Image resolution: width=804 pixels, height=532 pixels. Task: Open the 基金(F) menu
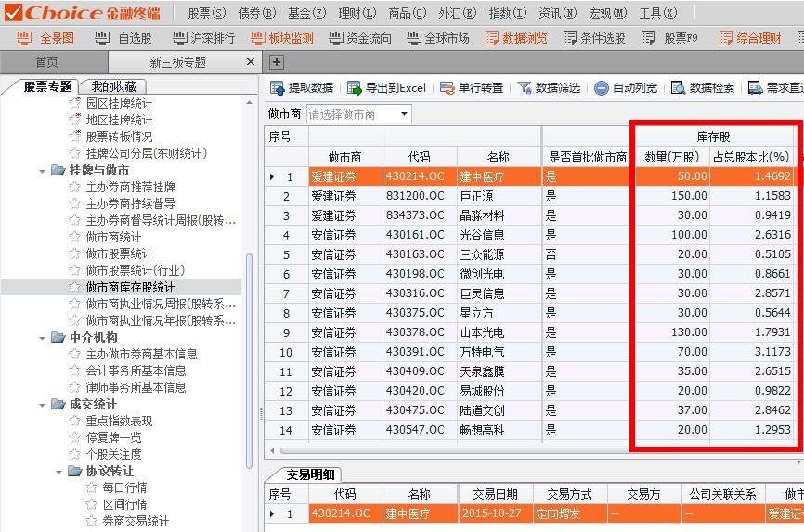(x=306, y=13)
